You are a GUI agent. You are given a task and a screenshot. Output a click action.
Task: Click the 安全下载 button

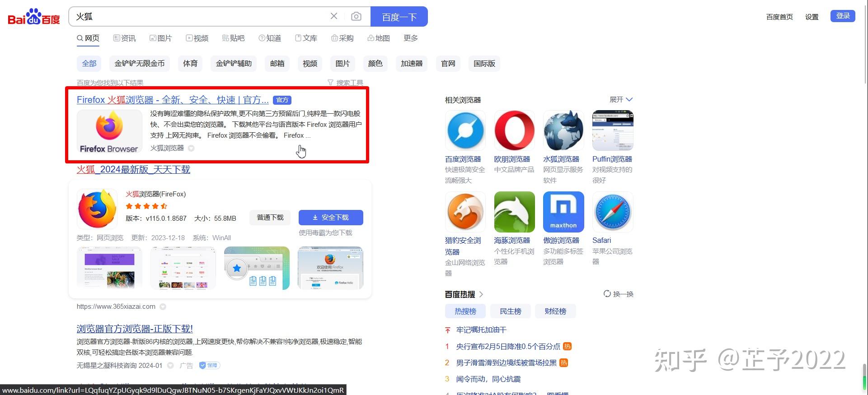pos(331,218)
